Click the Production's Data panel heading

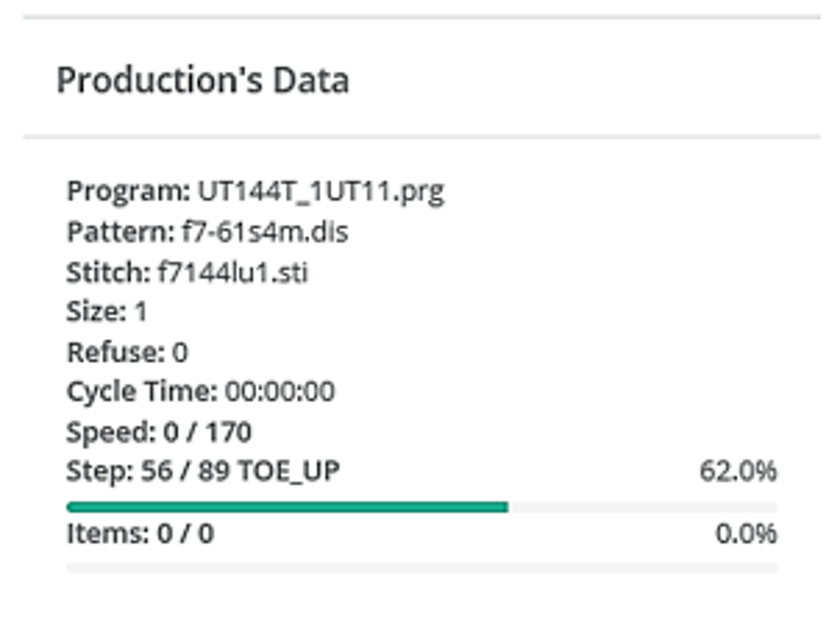[x=202, y=81]
